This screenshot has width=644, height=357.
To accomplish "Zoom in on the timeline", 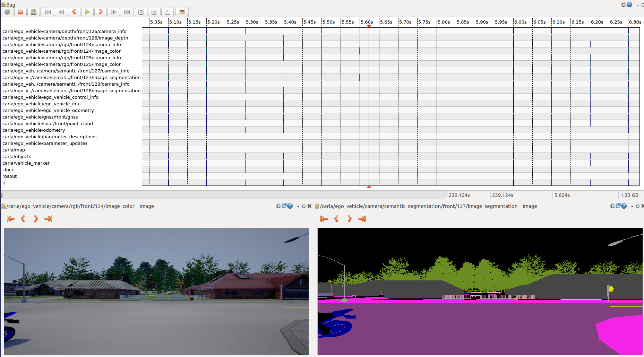I will click(x=141, y=12).
